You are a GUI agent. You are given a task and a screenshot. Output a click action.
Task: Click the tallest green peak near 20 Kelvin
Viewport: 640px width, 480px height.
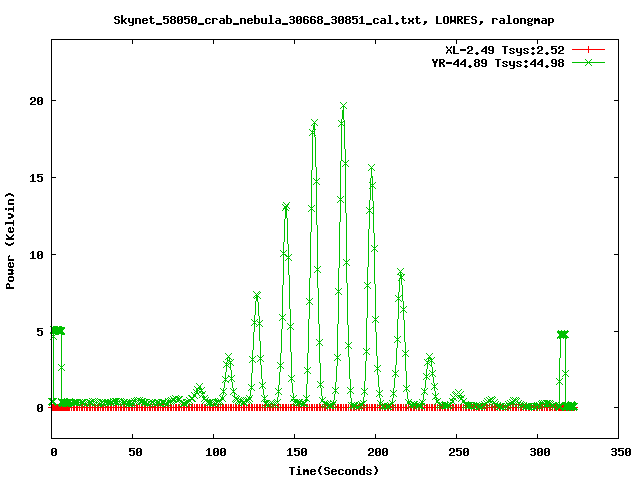[x=343, y=106]
